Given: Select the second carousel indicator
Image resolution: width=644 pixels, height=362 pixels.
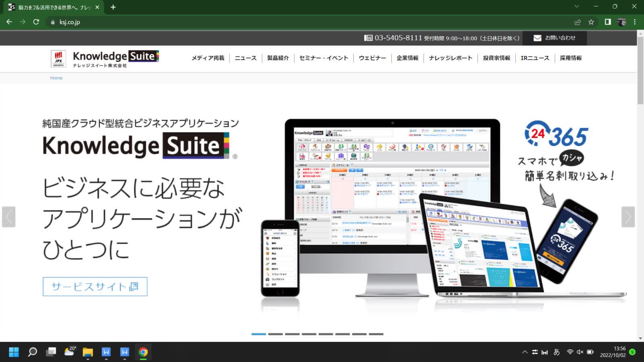Looking at the screenshot, I should [276, 334].
